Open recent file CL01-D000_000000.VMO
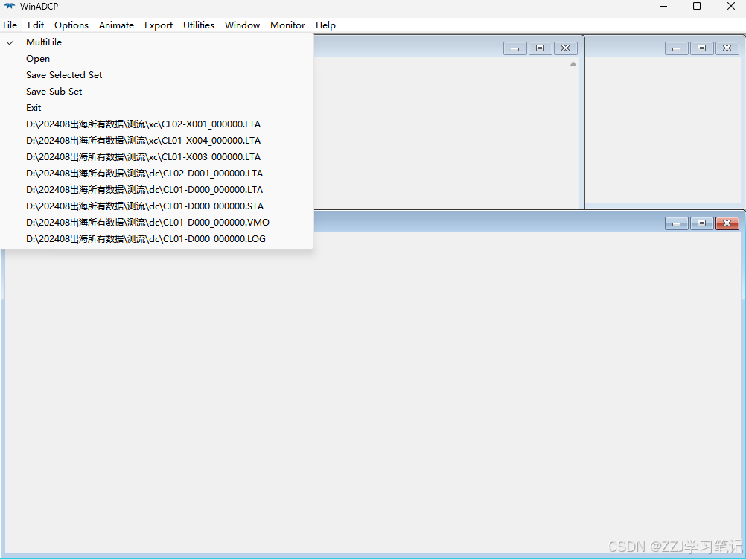This screenshot has height=560, width=746. 156,222
